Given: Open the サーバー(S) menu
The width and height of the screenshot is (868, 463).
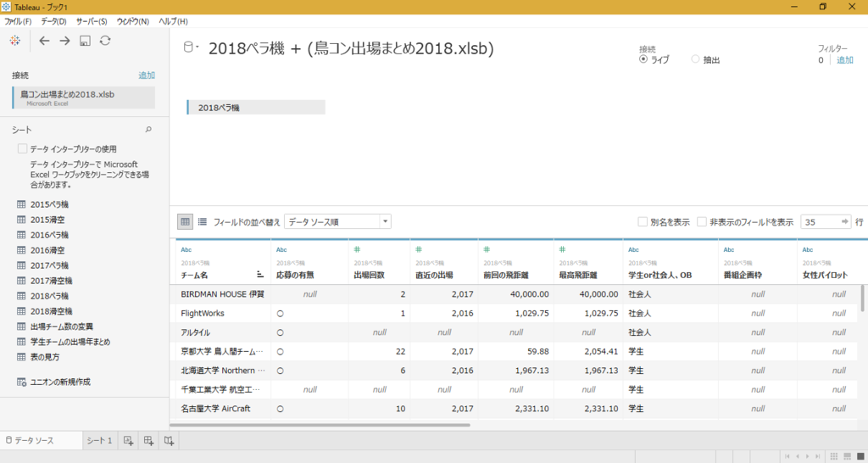Looking at the screenshot, I should pos(92,21).
